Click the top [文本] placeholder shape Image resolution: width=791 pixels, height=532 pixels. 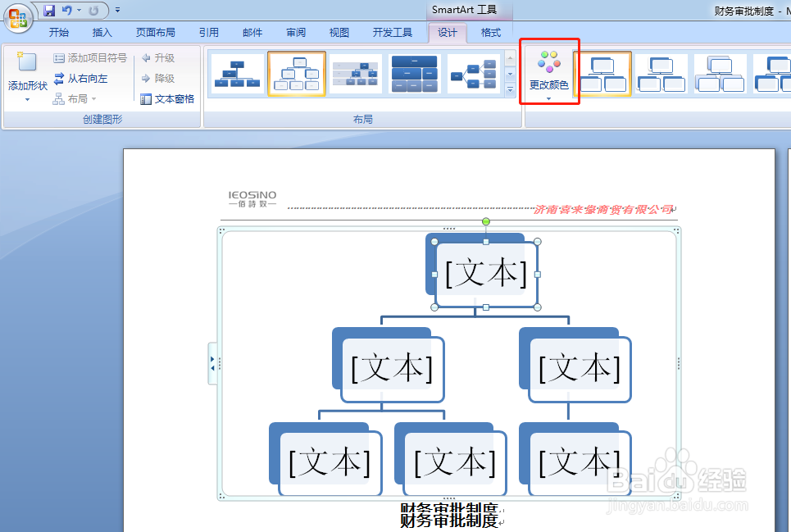[485, 271]
